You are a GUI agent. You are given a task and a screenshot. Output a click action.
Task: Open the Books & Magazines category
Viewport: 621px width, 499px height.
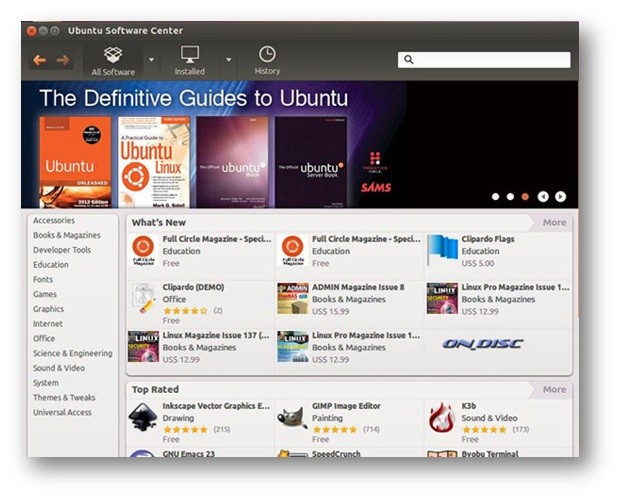click(67, 235)
